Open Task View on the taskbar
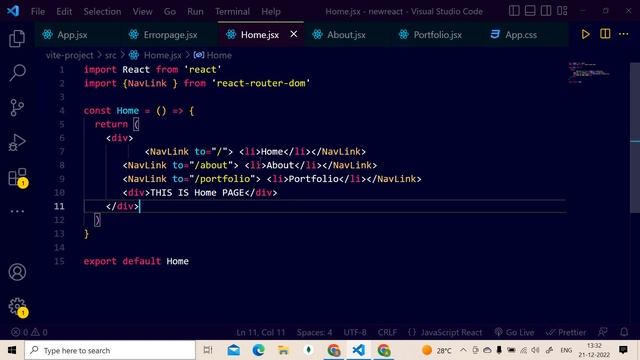 pos(208,350)
